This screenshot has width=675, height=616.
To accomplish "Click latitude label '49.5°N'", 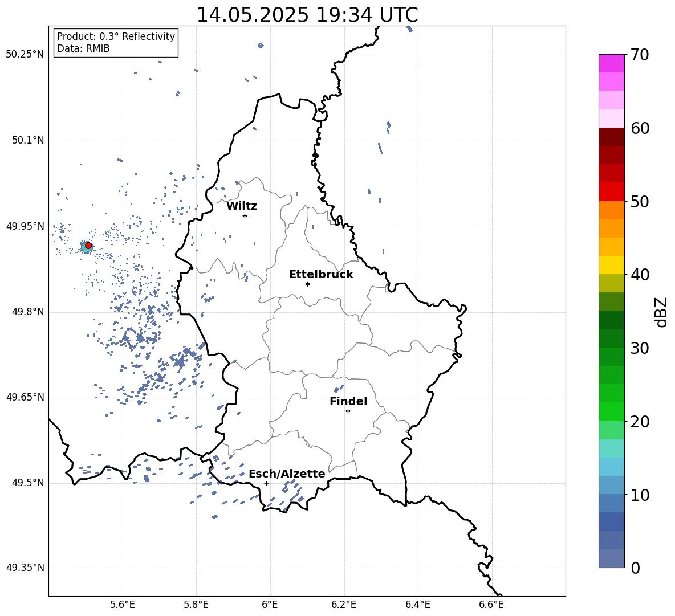I will coord(28,483).
